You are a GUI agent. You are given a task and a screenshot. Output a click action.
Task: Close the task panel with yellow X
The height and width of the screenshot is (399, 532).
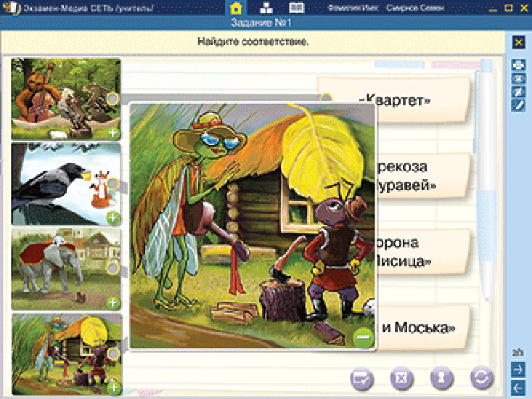(x=518, y=42)
